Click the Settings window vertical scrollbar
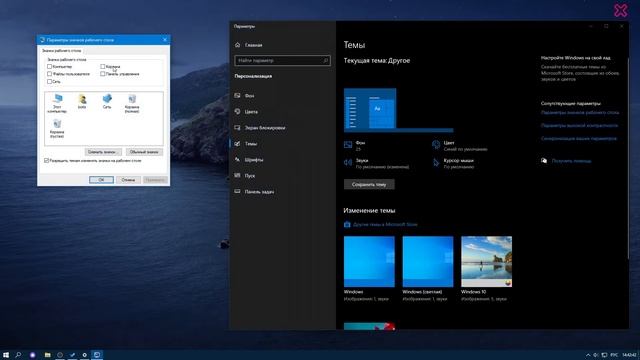Screen dimensions: 640x360 (628, 158)
